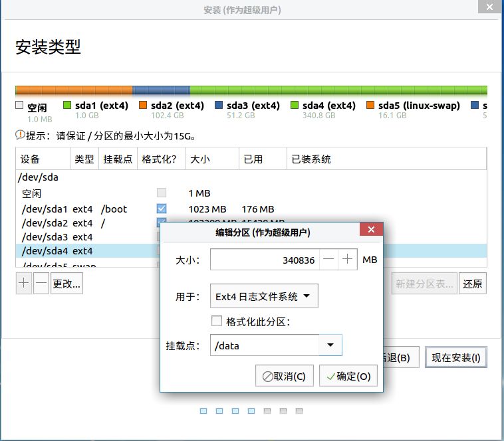Viewport: 504px width, 441px height.
Task: Click the partition size input field
Action: pos(265,259)
